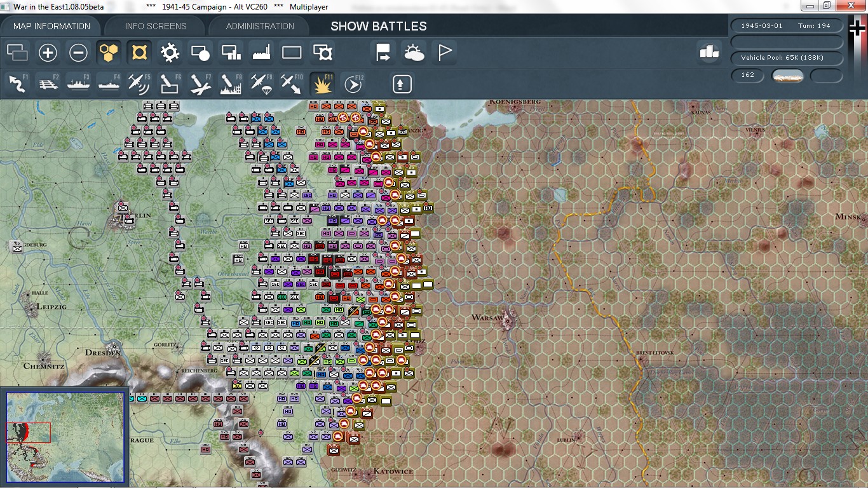Click the Dresden city label
The width and height of the screenshot is (868, 488).
(x=102, y=352)
